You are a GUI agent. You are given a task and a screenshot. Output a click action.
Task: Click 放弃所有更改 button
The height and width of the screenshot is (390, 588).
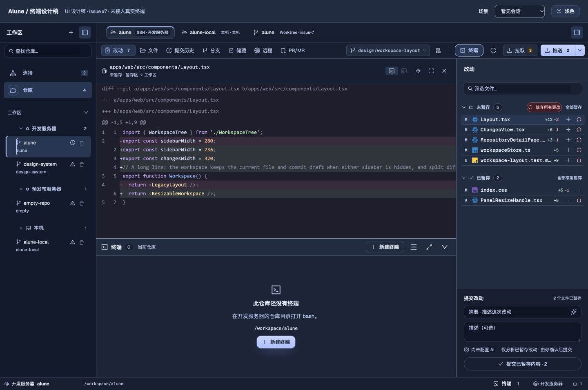(544, 107)
